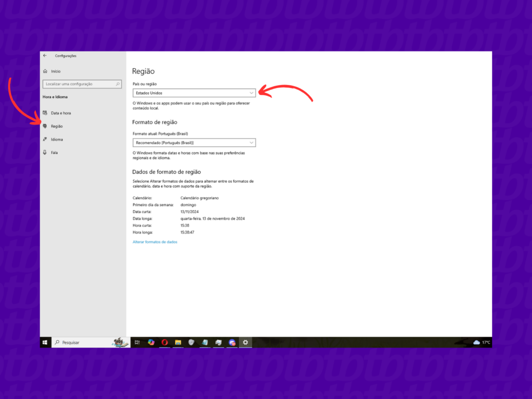Click the Localizar uma configuração search field
The image size is (532, 399).
[x=78, y=84]
